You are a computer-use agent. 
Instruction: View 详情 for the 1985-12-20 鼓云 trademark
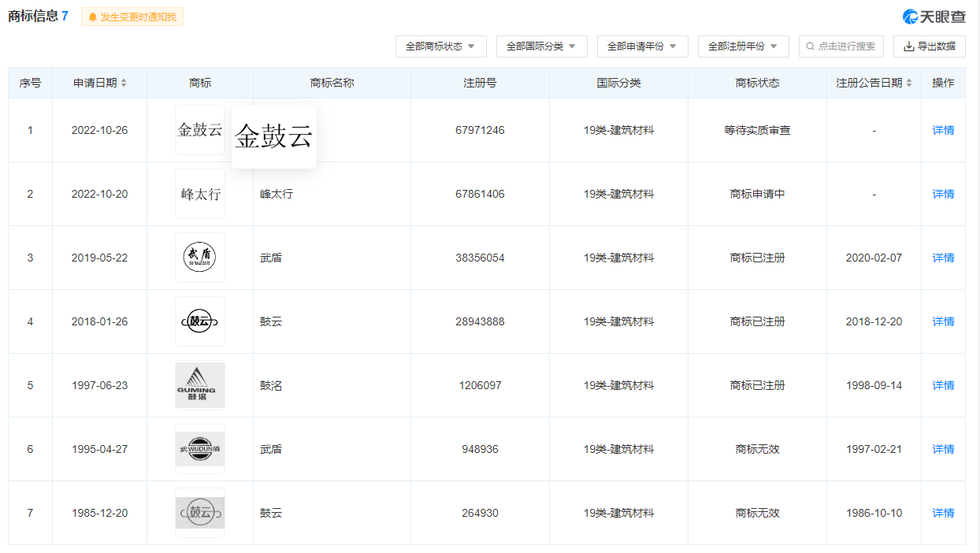(x=943, y=513)
